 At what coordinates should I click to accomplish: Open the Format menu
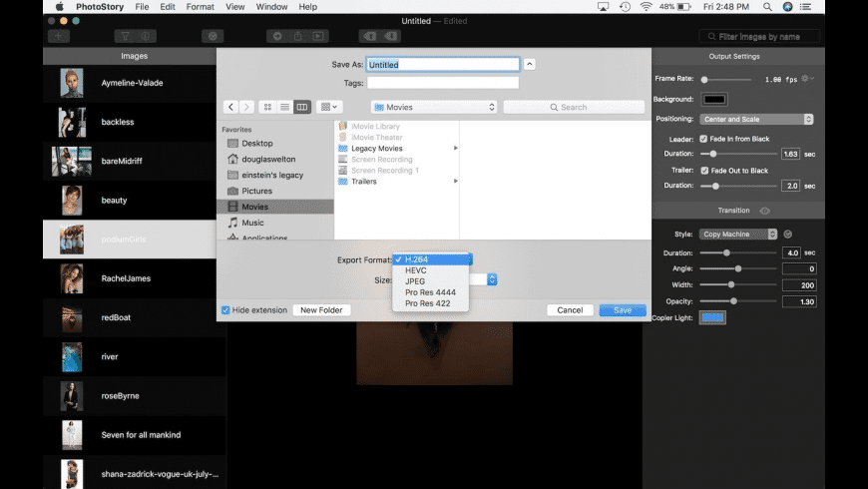200,7
